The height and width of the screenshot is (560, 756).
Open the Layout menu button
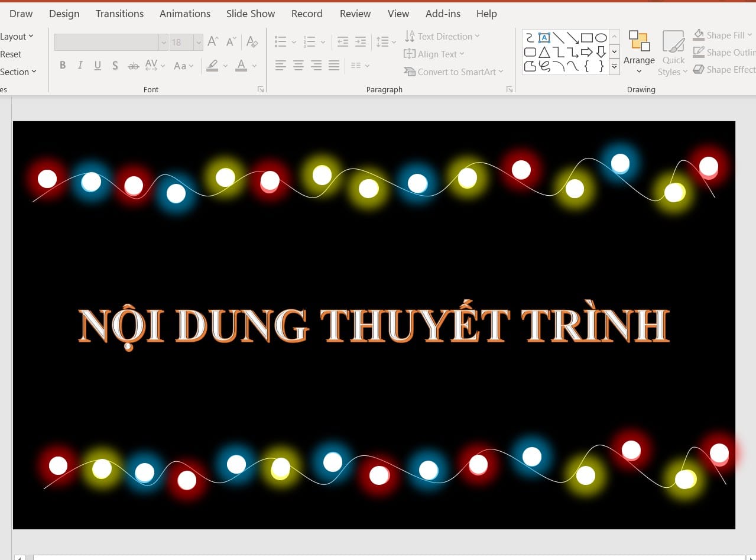17,36
